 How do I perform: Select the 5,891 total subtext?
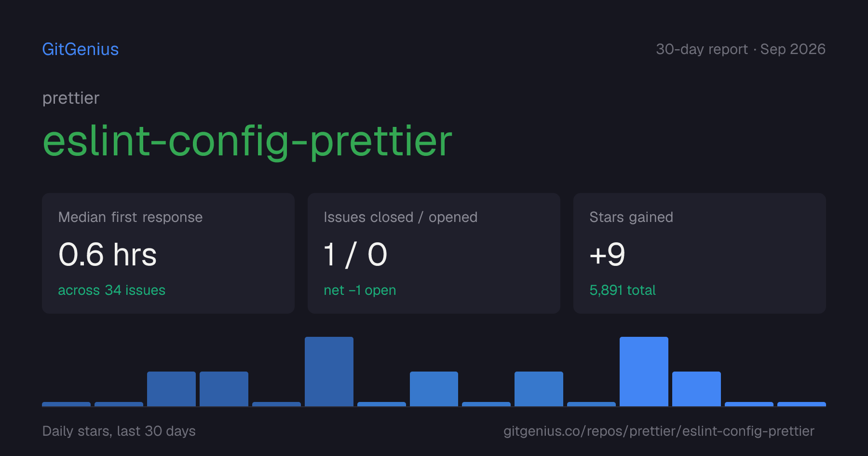[x=623, y=290]
